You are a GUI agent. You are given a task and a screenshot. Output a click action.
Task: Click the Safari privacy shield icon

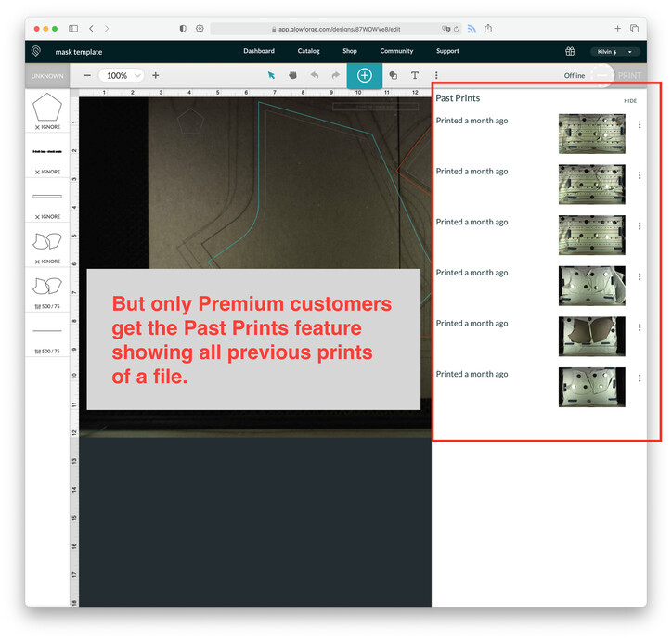pos(183,28)
